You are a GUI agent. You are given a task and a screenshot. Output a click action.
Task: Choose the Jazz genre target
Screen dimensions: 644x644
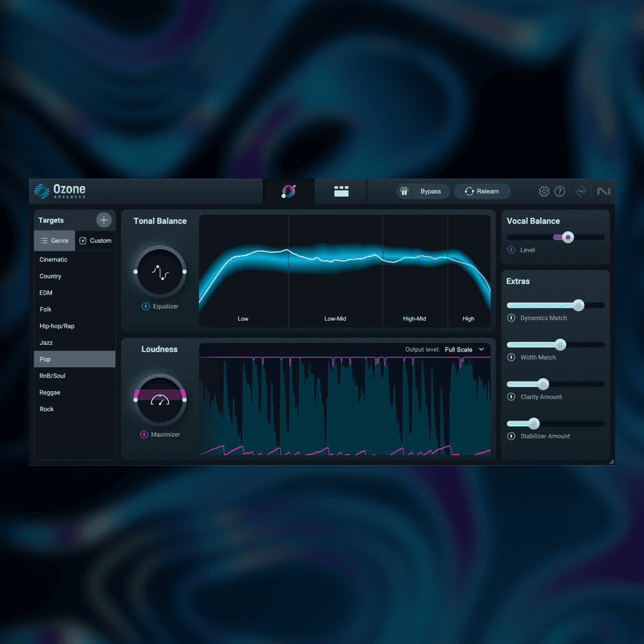click(74, 343)
